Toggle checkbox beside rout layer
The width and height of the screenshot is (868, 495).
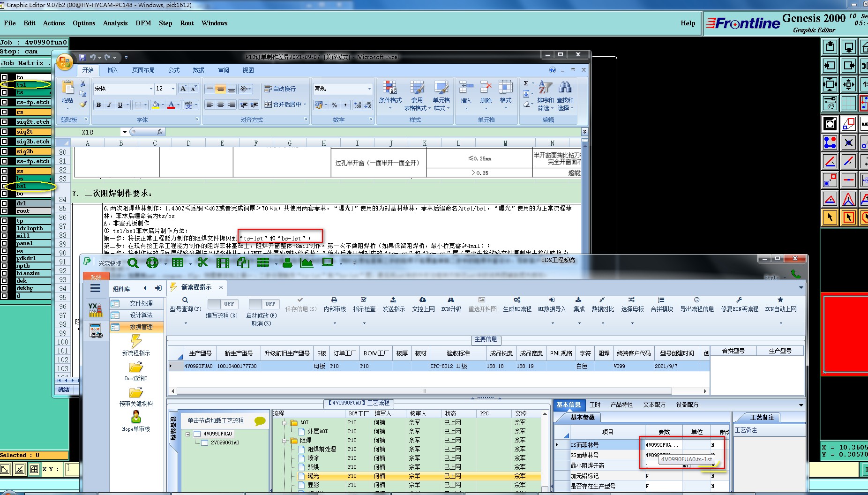click(x=4, y=211)
